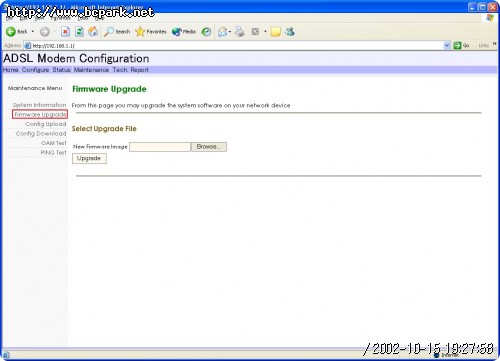The width and height of the screenshot is (500, 361).
Task: Open the Search pane from the toolbar
Action: (x=117, y=32)
